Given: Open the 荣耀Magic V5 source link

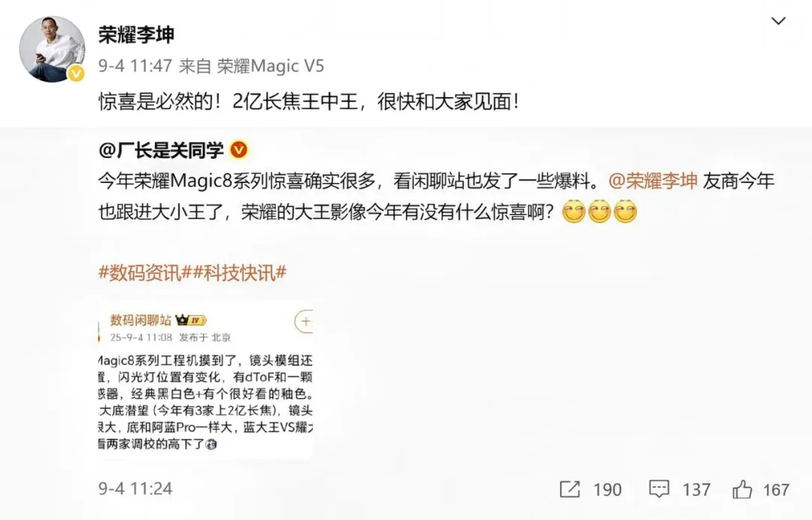Looking at the screenshot, I should pos(271,66).
